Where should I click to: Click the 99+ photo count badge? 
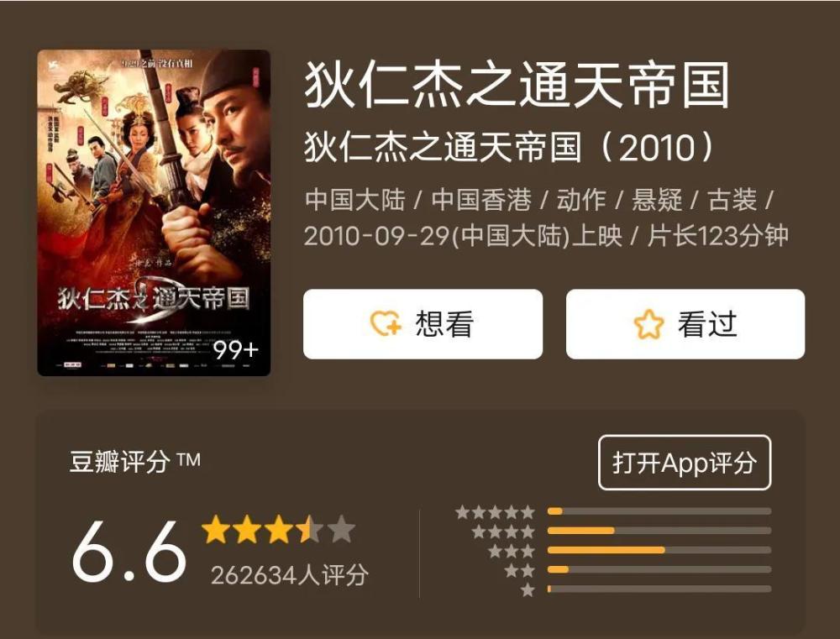click(236, 350)
